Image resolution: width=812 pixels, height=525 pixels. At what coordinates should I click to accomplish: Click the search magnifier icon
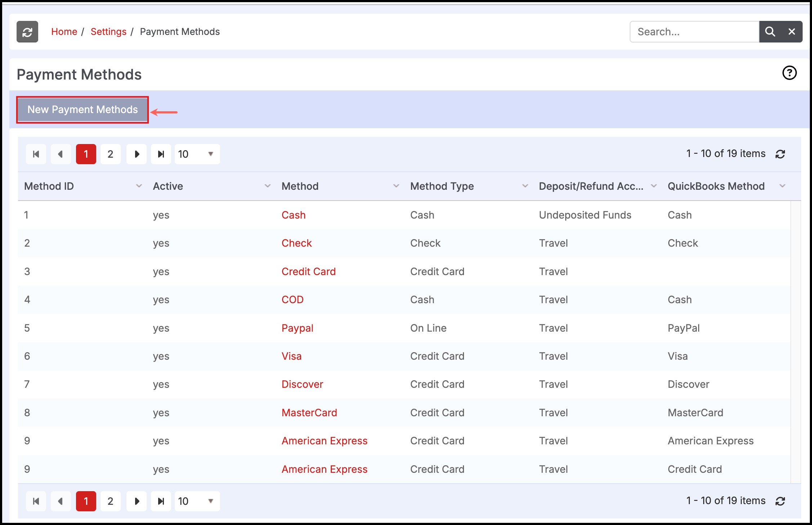770,32
